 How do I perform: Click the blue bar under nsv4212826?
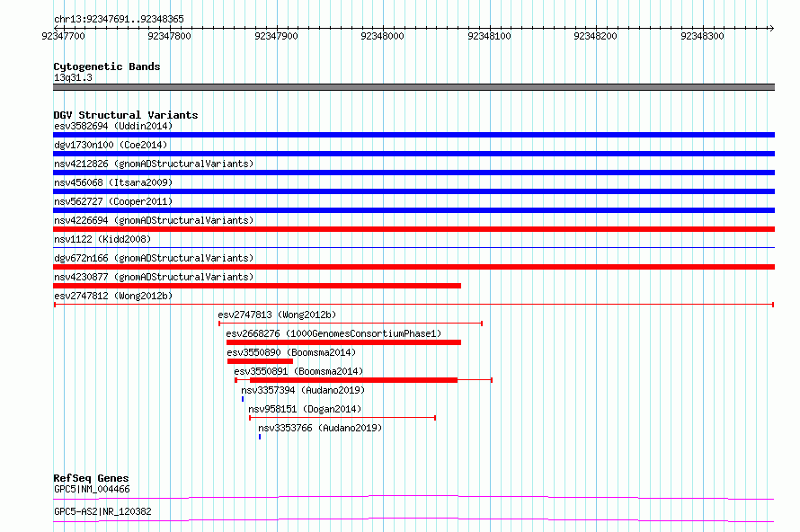[x=413, y=173]
